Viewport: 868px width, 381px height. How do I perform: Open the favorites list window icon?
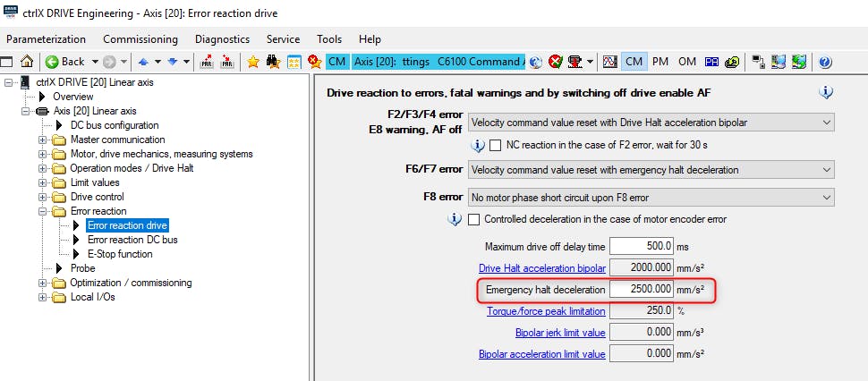294,62
